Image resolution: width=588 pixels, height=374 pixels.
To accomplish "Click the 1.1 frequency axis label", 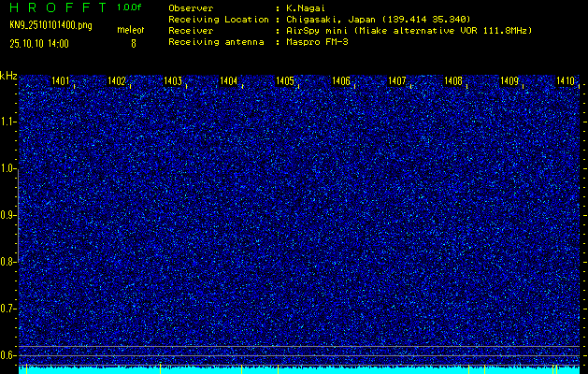I will coord(8,122).
